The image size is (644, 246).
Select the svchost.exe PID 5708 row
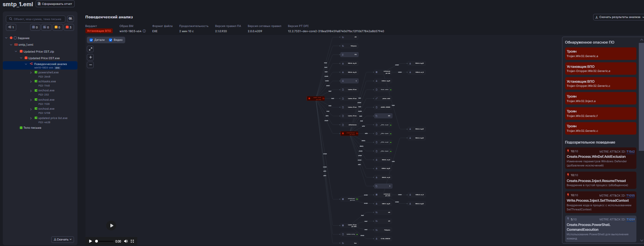point(46,111)
